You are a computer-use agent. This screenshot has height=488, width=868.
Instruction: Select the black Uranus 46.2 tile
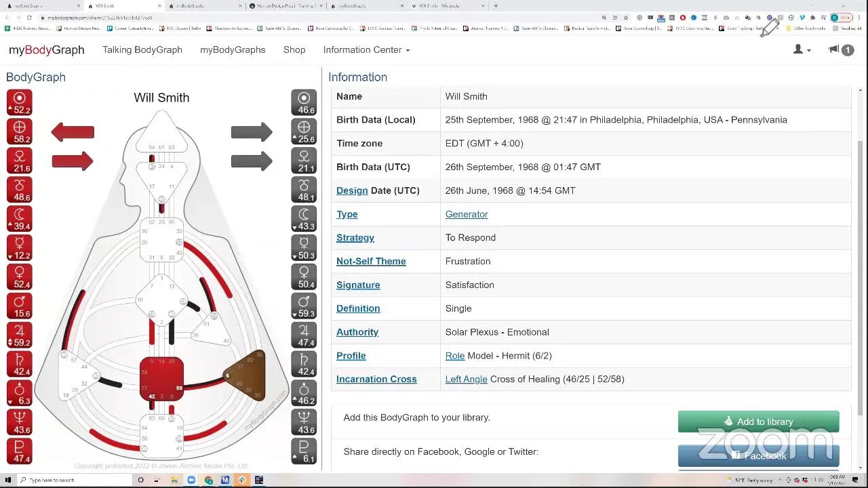[x=304, y=393]
